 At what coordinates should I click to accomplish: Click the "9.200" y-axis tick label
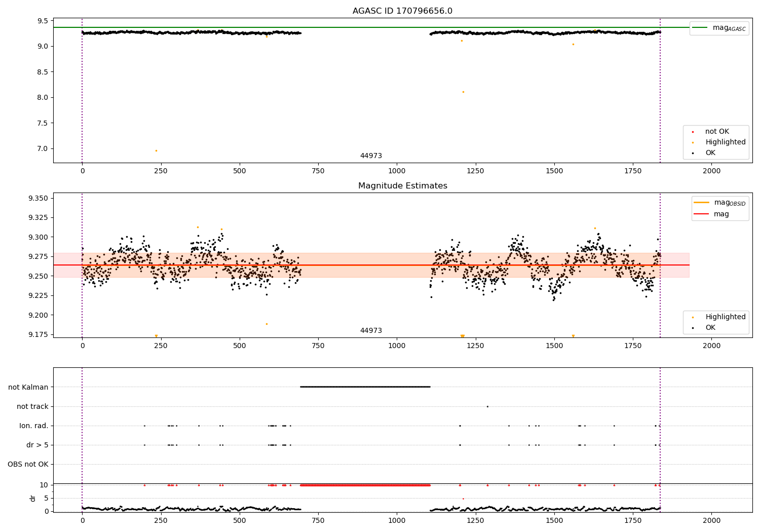coord(38,316)
